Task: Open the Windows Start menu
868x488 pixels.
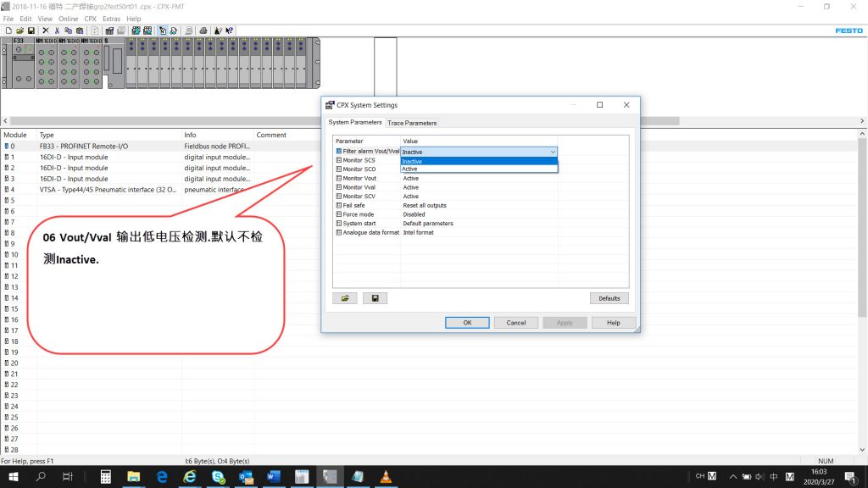Action: [14, 476]
